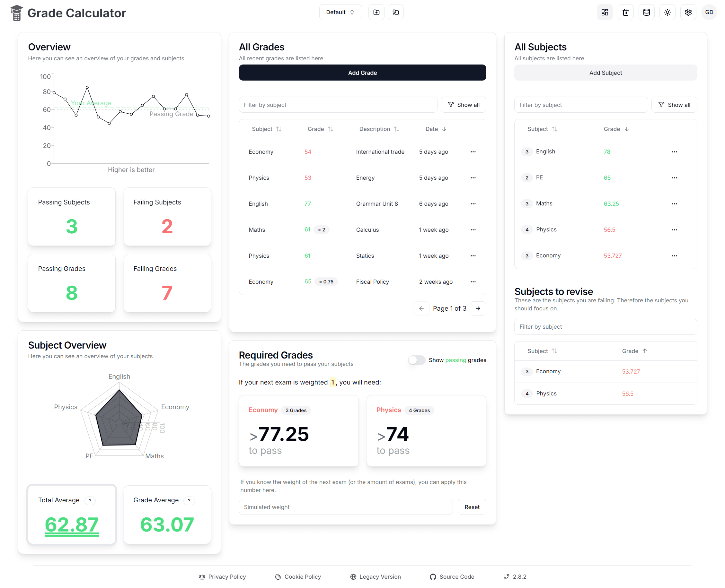Click Show all filter in All Grades
Screen dimensions: 725x588
(x=463, y=105)
